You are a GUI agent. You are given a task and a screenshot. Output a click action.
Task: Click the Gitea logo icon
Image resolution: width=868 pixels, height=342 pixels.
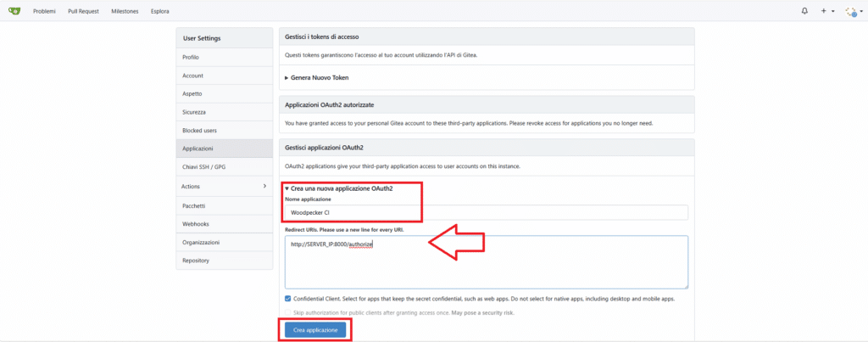(14, 10)
